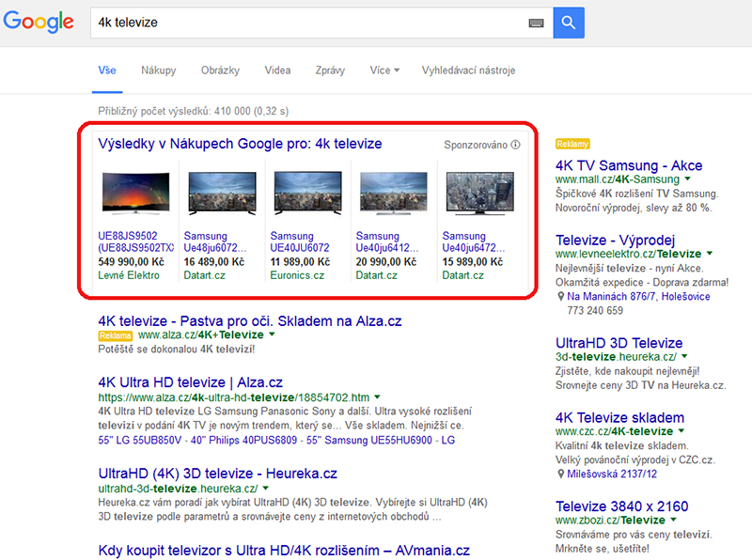Select the Vše tab
Screen dimensions: 752x560
[107, 70]
